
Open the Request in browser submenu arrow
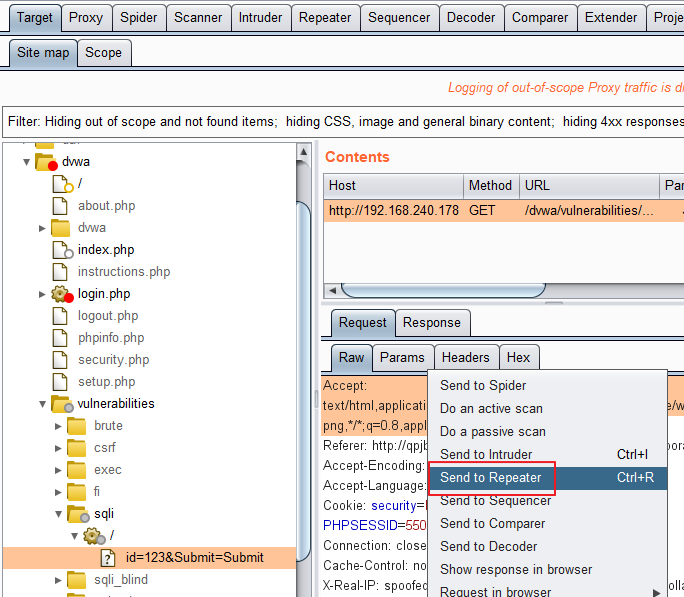click(656, 592)
